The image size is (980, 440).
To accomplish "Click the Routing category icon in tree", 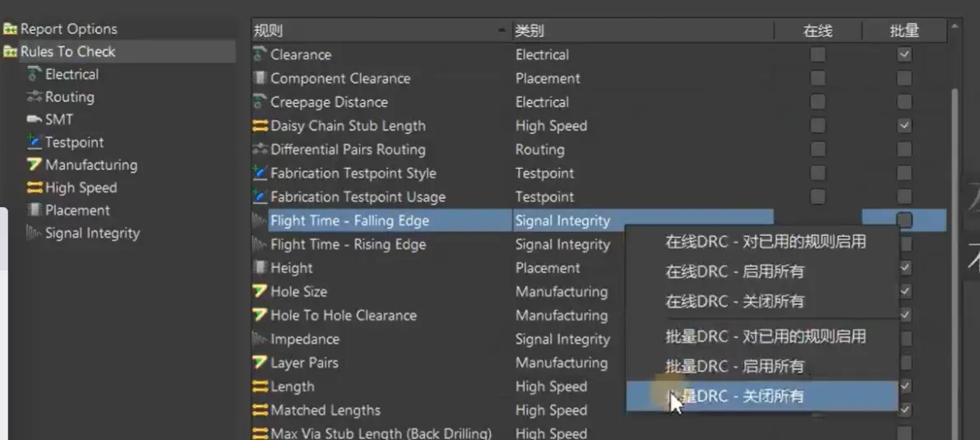I will pos(35,97).
